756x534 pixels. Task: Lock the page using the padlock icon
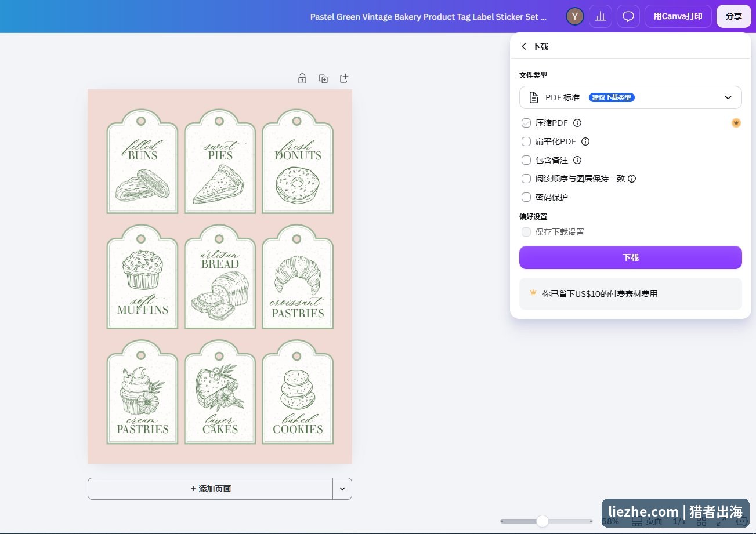point(302,78)
